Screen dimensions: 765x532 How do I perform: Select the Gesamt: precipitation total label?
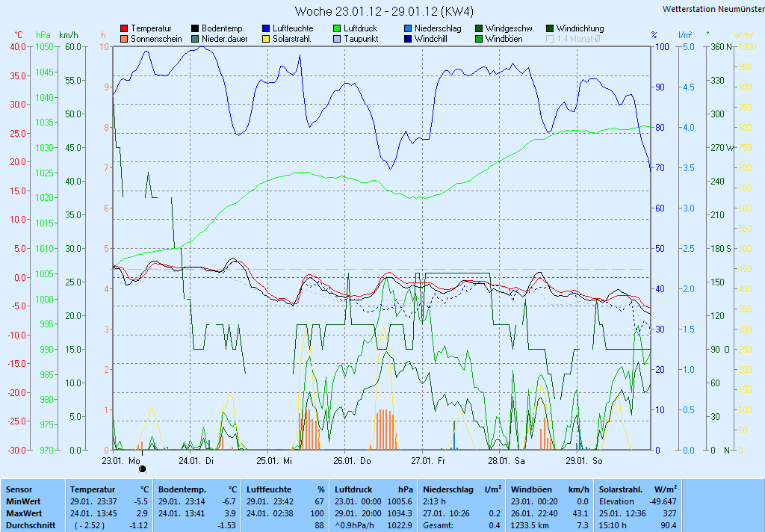tap(438, 526)
